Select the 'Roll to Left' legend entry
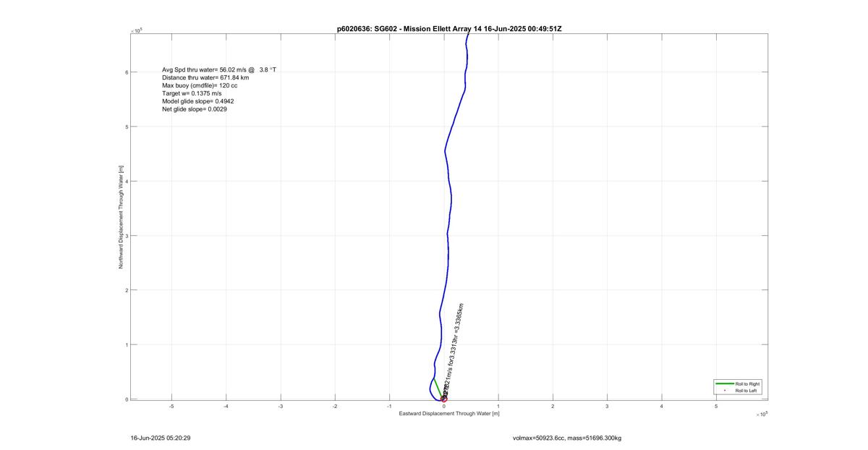This screenshot has height=450, width=868. tap(746, 391)
